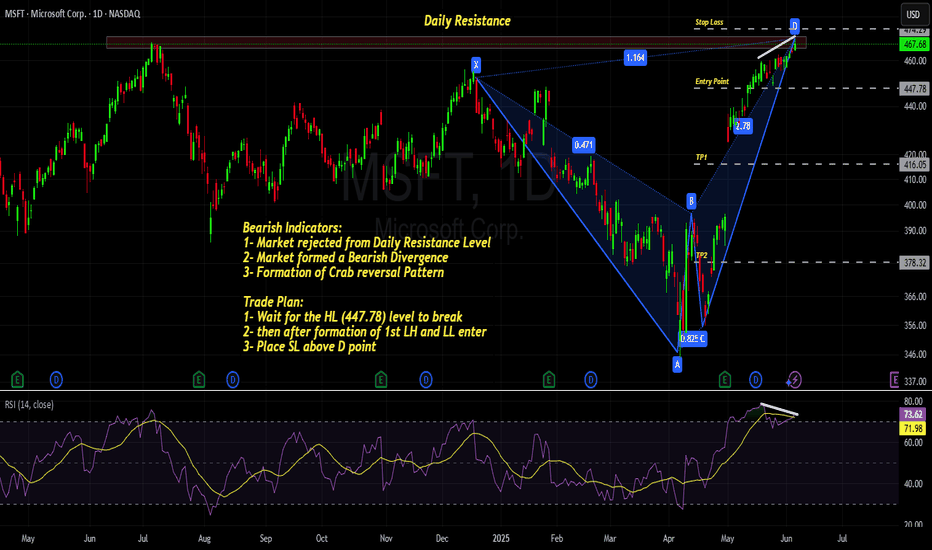Click the dividend marker between Nov and Dec

click(x=426, y=379)
